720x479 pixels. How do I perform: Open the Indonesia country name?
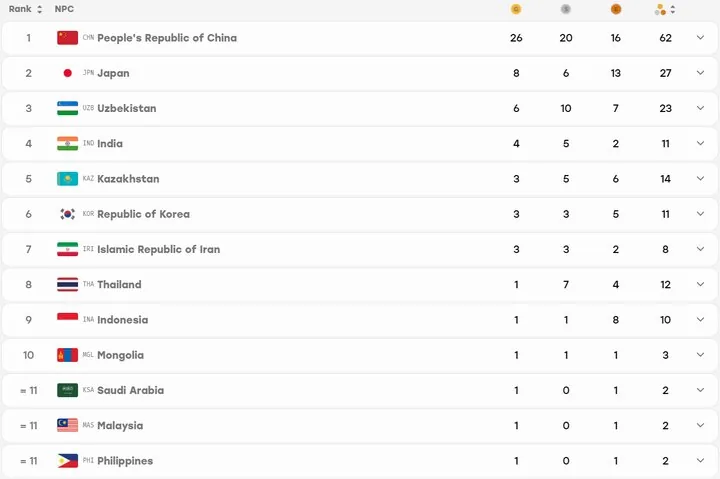pyautogui.click(x=123, y=320)
